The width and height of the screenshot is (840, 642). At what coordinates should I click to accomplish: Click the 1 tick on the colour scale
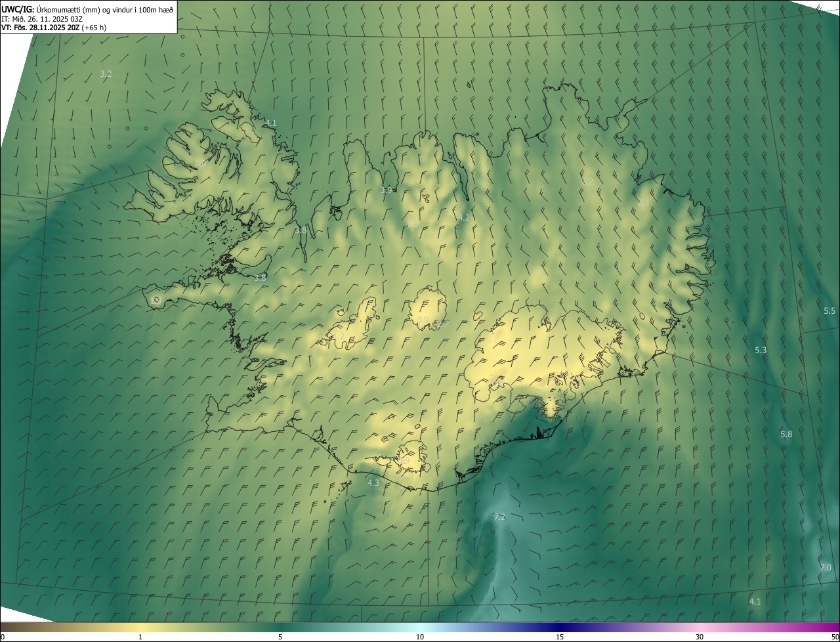(x=140, y=637)
